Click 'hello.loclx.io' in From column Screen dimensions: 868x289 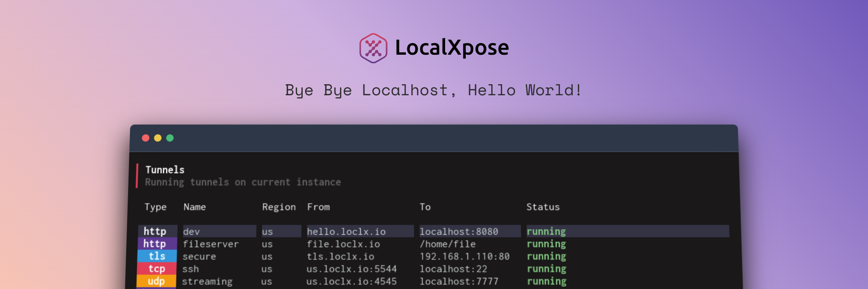pyautogui.click(x=346, y=231)
